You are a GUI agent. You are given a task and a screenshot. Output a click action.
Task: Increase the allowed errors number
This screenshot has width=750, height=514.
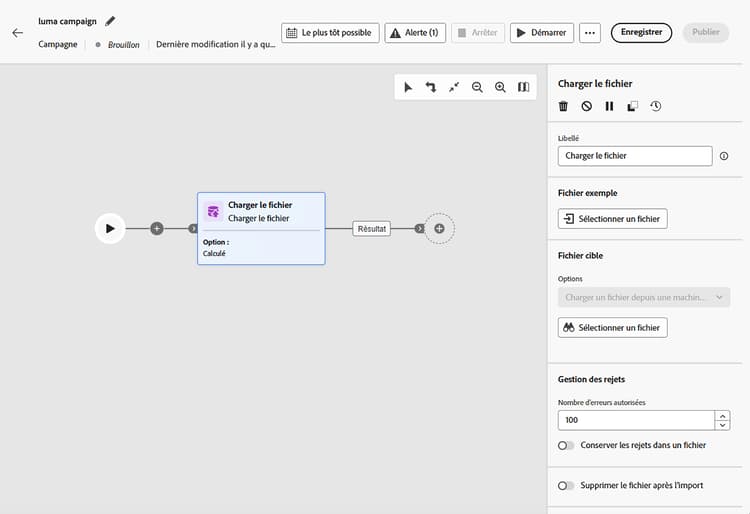click(723, 416)
